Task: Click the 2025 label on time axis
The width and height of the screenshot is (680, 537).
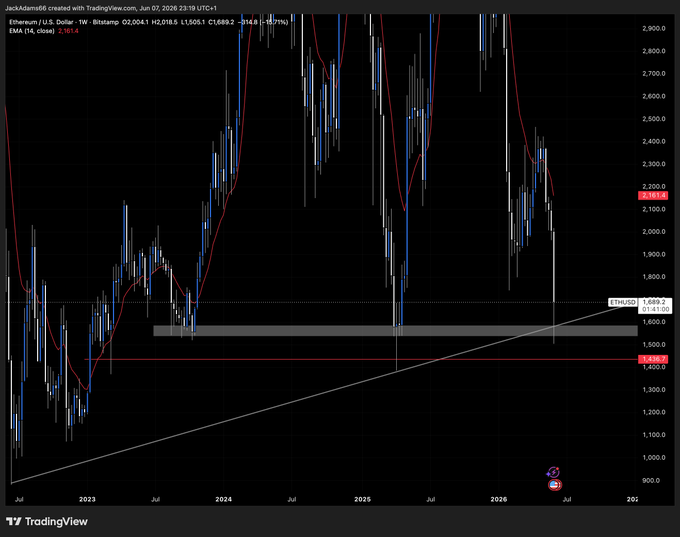Action: click(x=363, y=499)
